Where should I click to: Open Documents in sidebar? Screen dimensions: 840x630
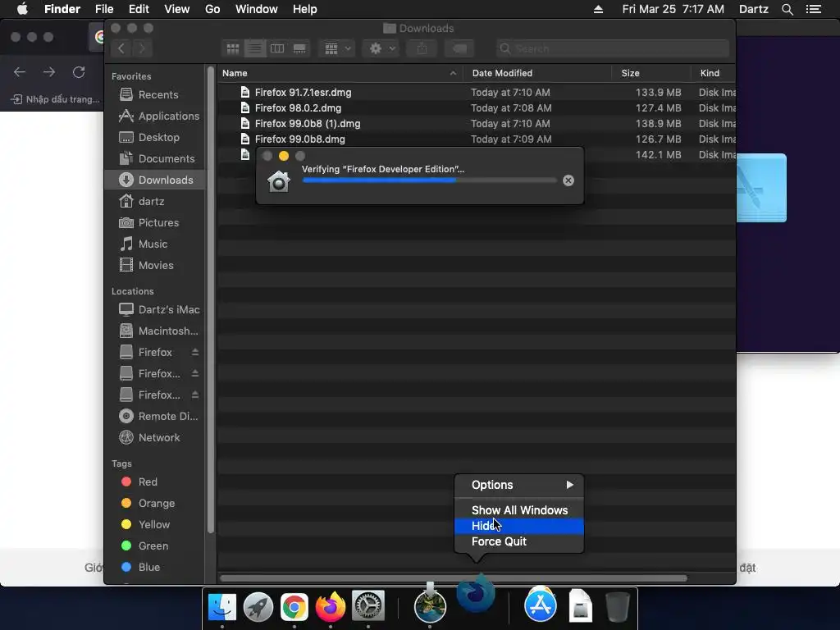point(154,159)
